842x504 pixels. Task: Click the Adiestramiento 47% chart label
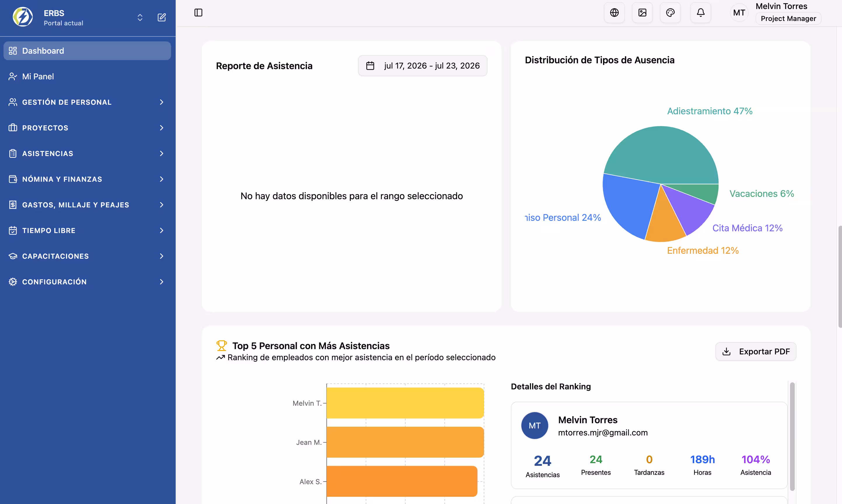pos(710,111)
